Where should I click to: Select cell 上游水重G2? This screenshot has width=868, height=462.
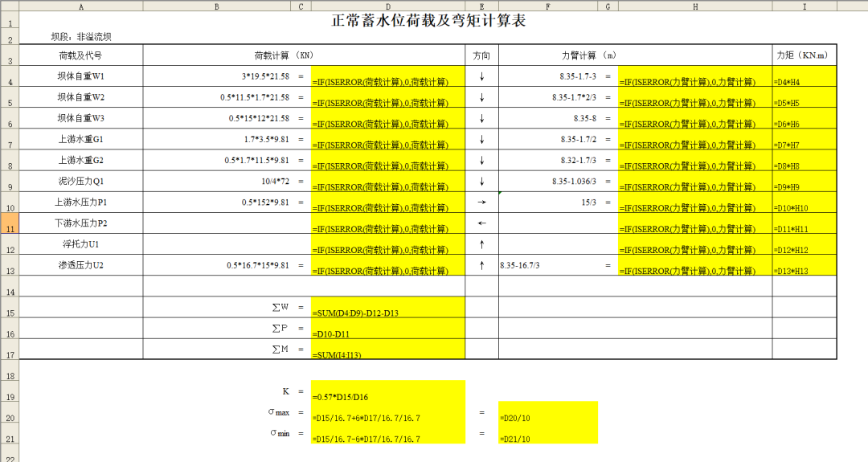pos(81,160)
